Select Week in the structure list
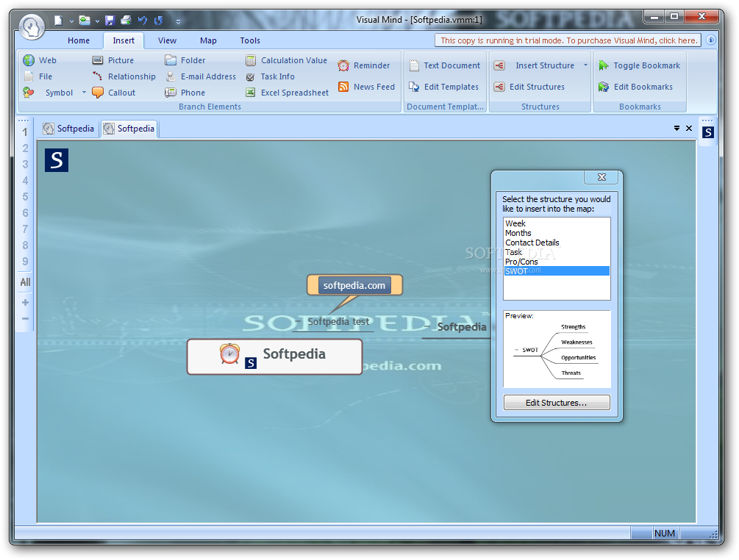739x560 pixels. 557,223
